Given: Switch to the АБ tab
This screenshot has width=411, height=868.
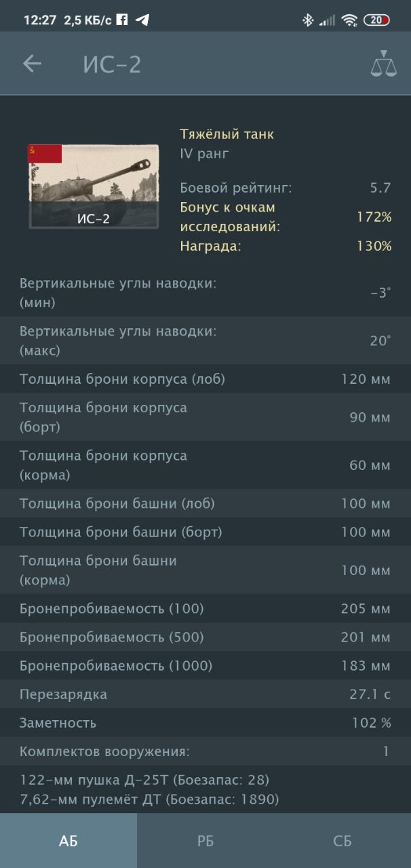Looking at the screenshot, I should tap(68, 841).
